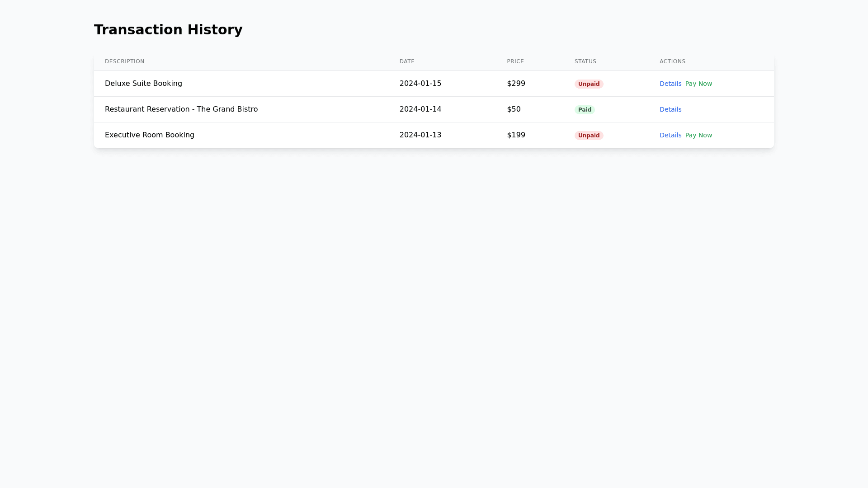Click the Unpaid badge on Deluxe Suite row
This screenshot has height=488, width=868.
[x=589, y=84]
